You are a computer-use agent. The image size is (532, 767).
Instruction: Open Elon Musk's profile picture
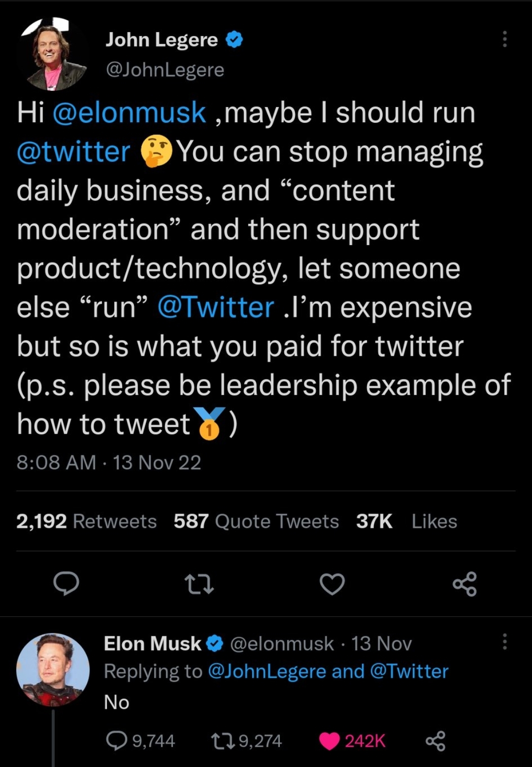click(53, 669)
